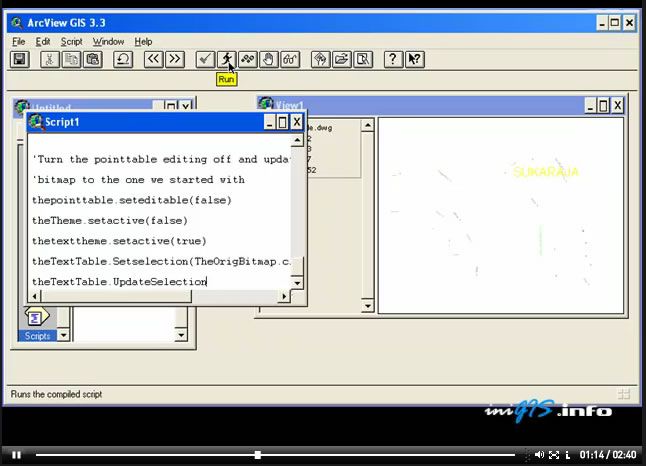
Task: Click the line 'theTheme.setactive(false)'
Action: (x=110, y=221)
